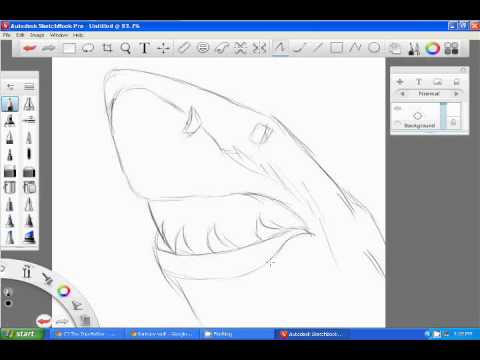480x360 pixels.
Task: Open the swatch library grid icon
Action: (451, 49)
